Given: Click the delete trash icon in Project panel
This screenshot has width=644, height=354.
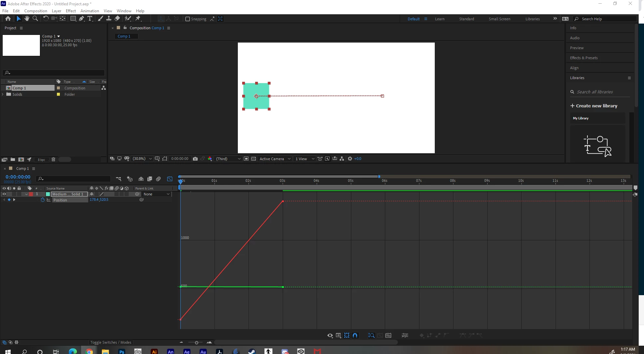Looking at the screenshot, I should (53, 160).
